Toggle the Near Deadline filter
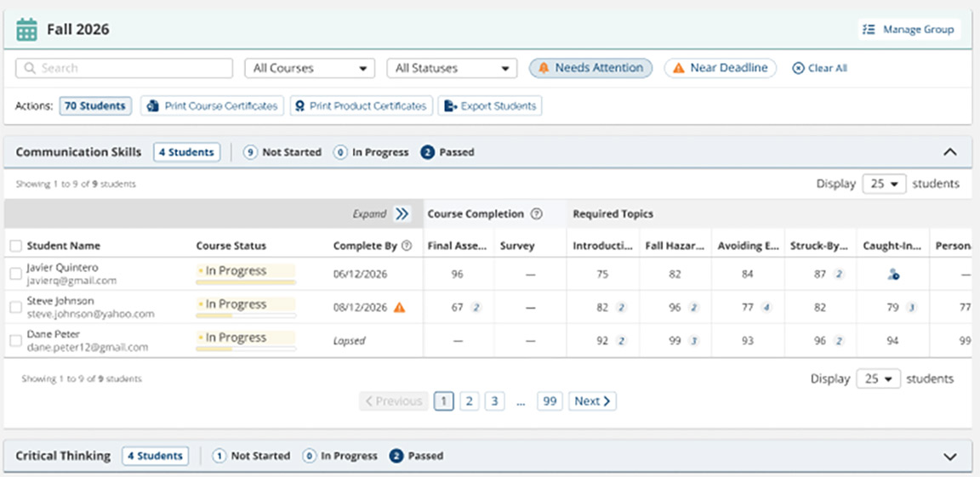980x477 pixels. click(720, 68)
